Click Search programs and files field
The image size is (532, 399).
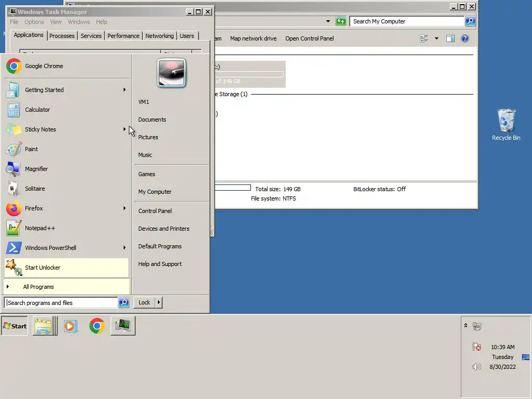pyautogui.click(x=61, y=303)
